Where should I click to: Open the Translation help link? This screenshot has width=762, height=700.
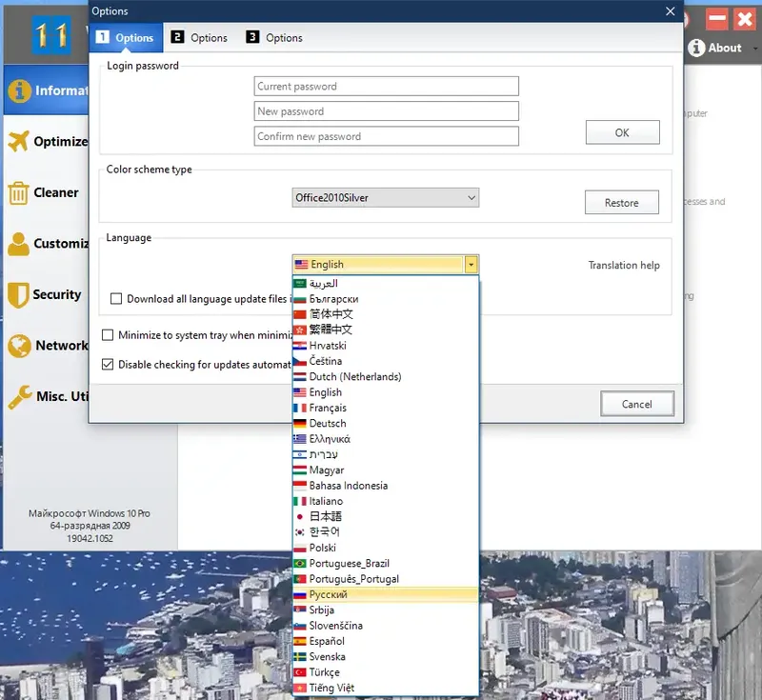click(624, 265)
